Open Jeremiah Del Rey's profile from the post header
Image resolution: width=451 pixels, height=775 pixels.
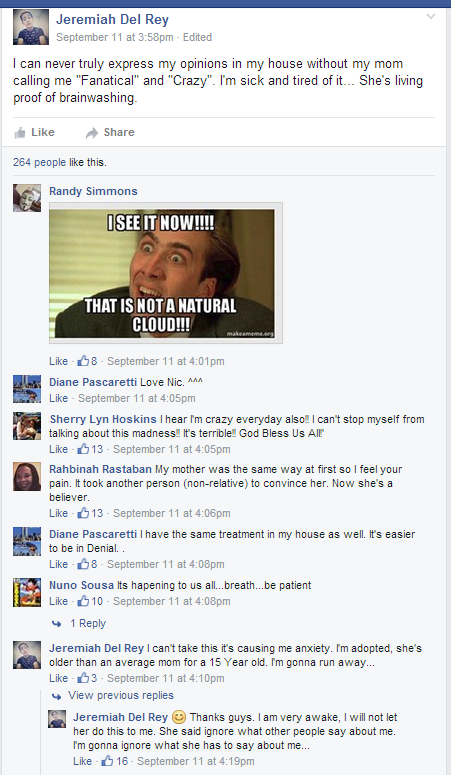[112, 20]
